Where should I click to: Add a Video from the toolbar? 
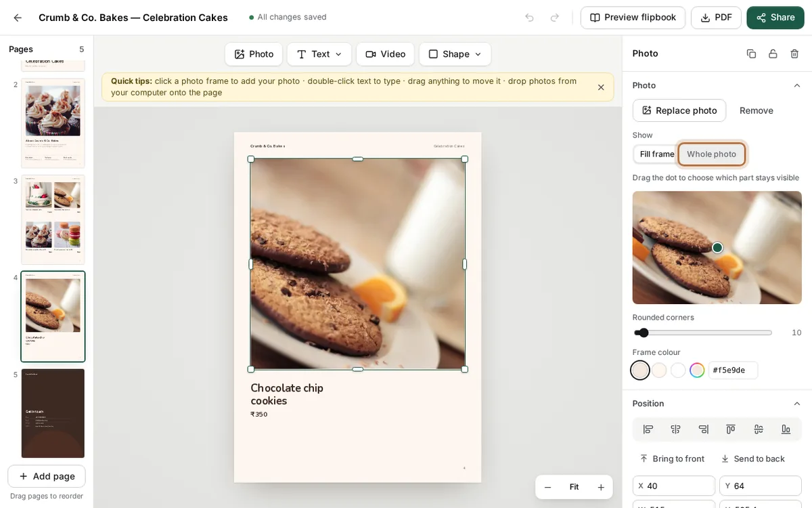385,54
